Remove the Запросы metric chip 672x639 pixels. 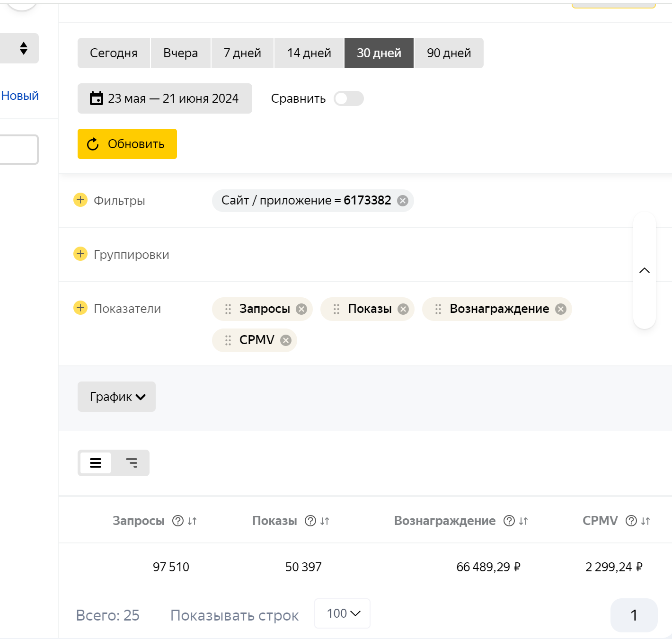pos(301,309)
